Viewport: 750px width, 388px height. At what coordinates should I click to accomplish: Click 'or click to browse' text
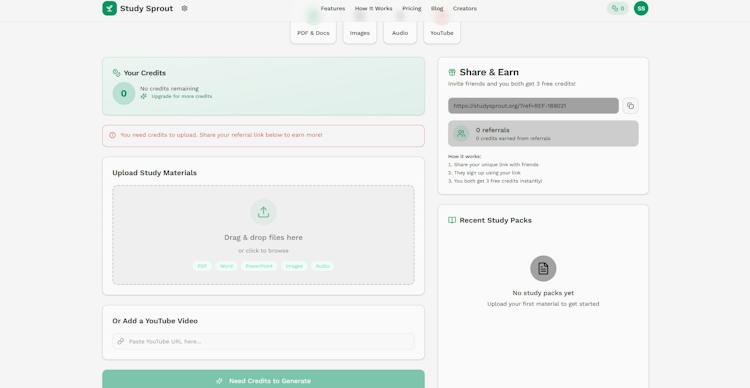(264, 251)
